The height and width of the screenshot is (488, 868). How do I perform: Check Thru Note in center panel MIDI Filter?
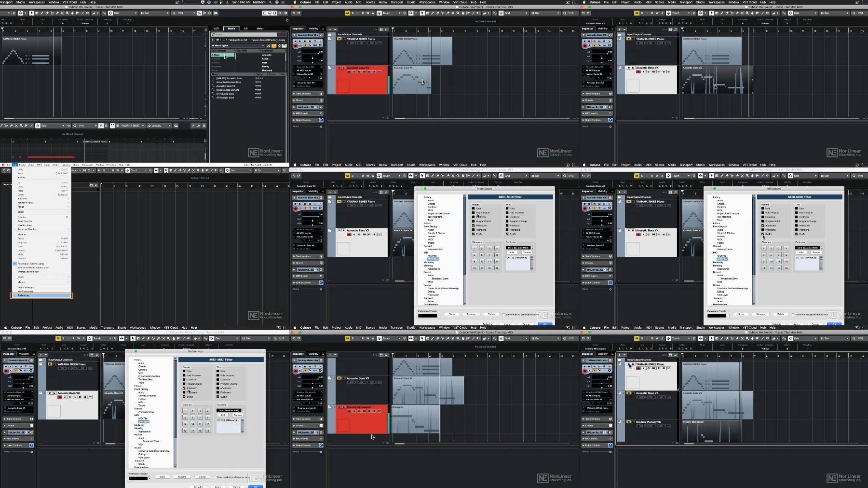coord(507,209)
